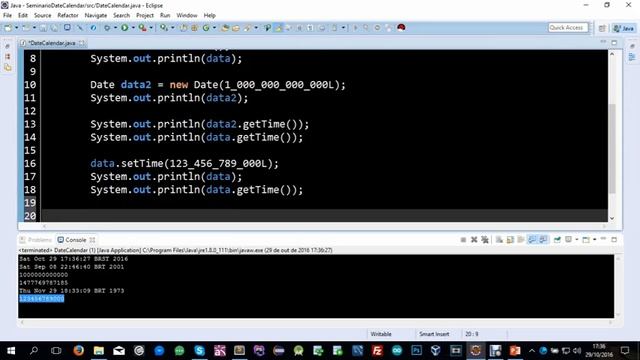Screen dimensions: 640x360
Task: Open the Run menu
Action: [165, 16]
